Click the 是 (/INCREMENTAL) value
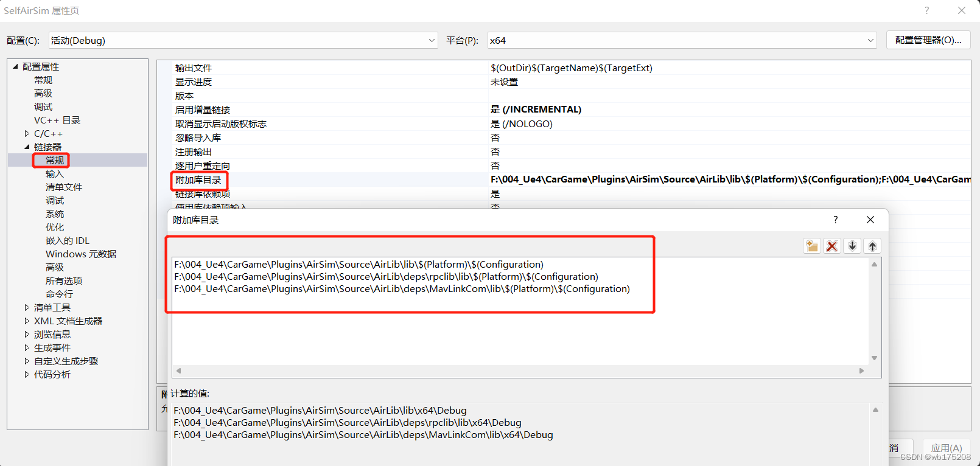 pyautogui.click(x=536, y=110)
